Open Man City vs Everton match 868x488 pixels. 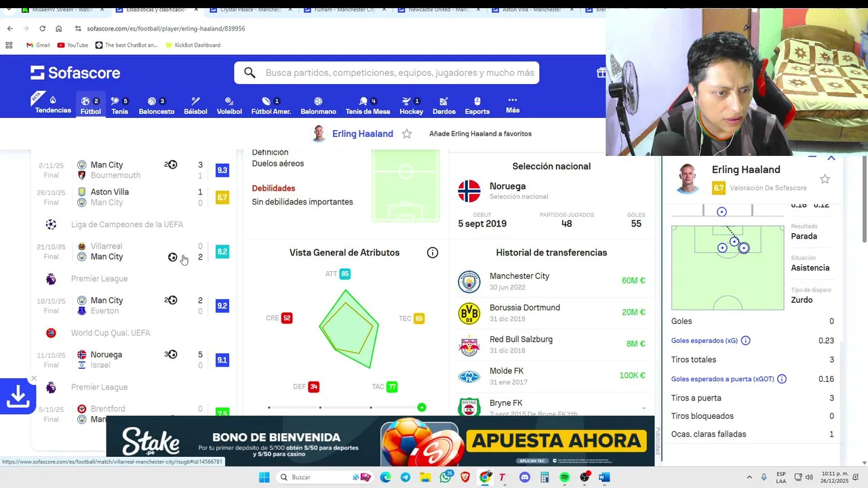click(133, 306)
